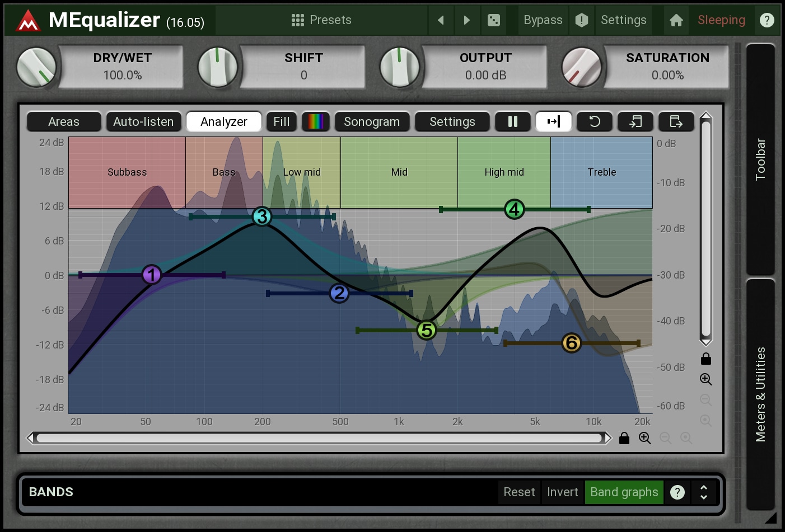Click the Mid frequency area

pyautogui.click(x=399, y=172)
